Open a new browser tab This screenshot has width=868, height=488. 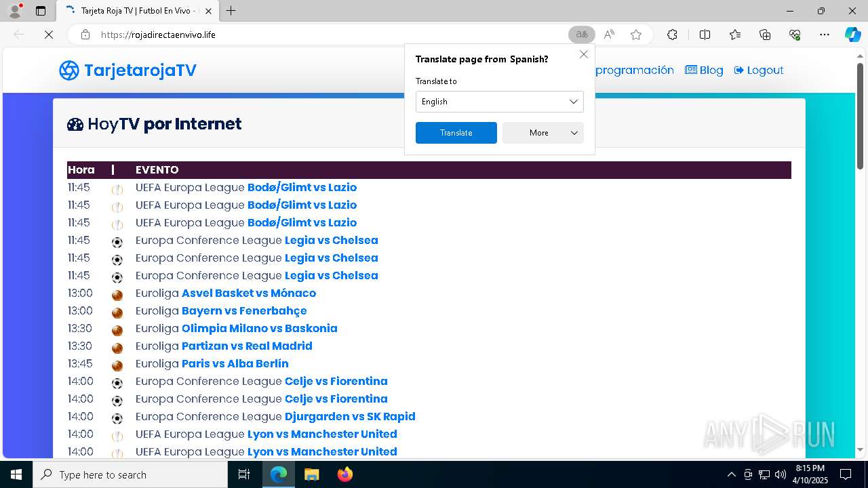pyautogui.click(x=231, y=11)
